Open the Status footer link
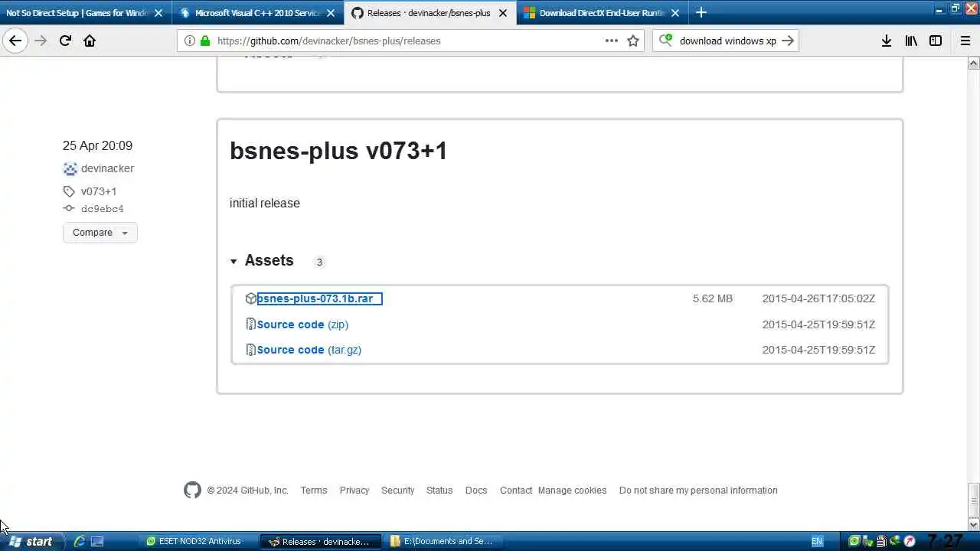Screen dimensions: 980x551 (439, 491)
